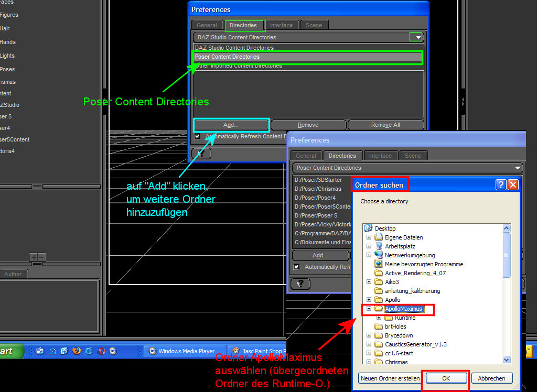Expand the cc1.6-start folder
Screen dimensions: 537x392
[x=369, y=353]
